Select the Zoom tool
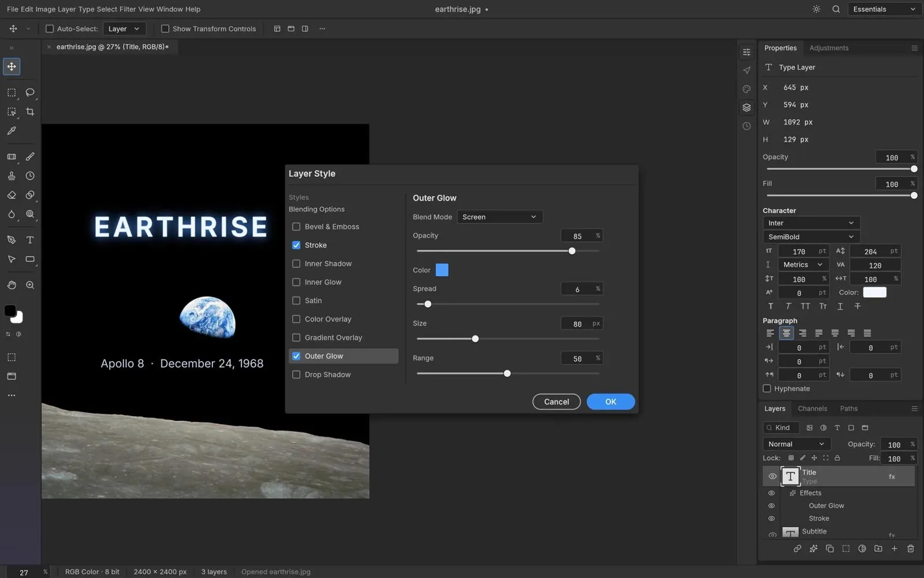 point(30,285)
